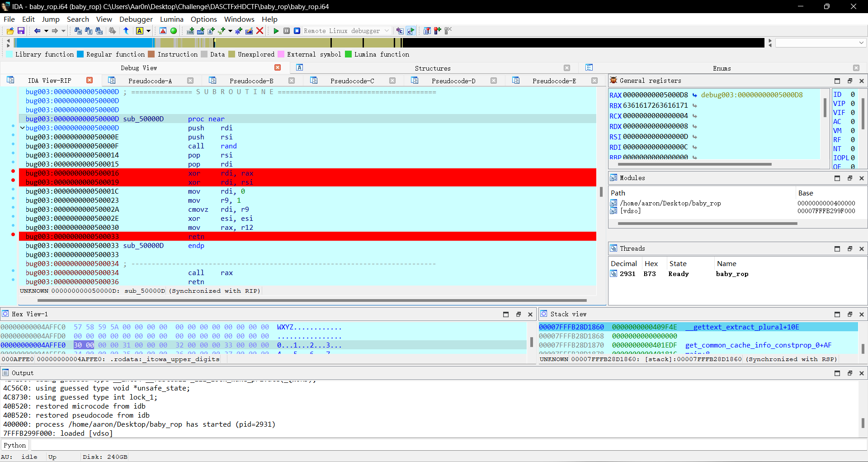Screen dimensions: 868x462
Task: Collapse sub_50000D using the chevron at push rdi
Action: 22,128
